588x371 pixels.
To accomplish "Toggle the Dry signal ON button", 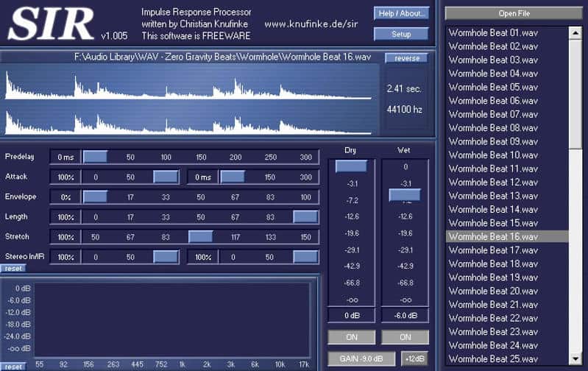I will click(350, 337).
